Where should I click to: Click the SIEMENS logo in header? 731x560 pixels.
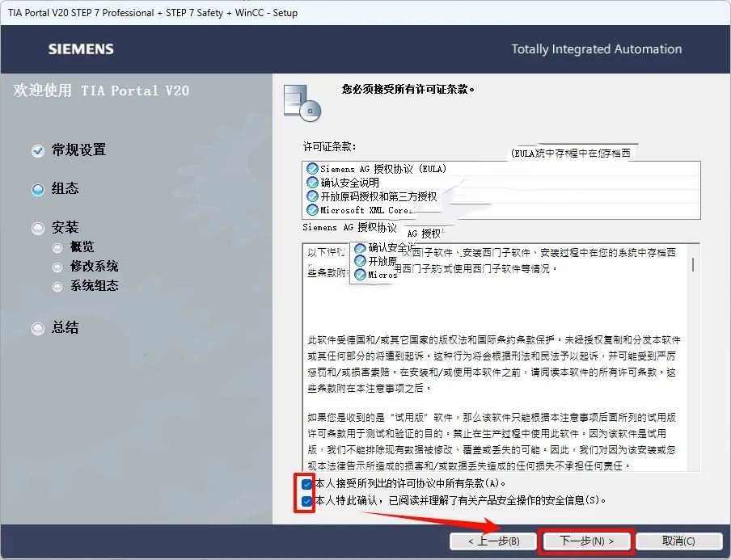[81, 49]
